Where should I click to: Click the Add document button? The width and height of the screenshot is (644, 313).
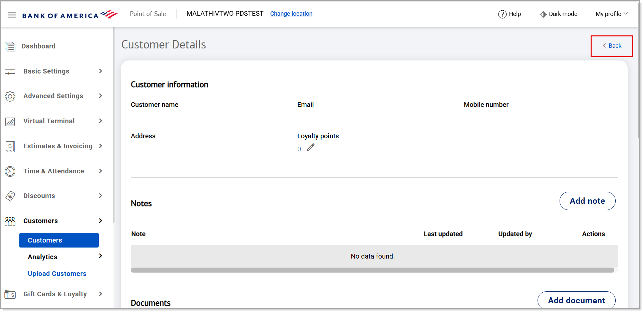(576, 300)
